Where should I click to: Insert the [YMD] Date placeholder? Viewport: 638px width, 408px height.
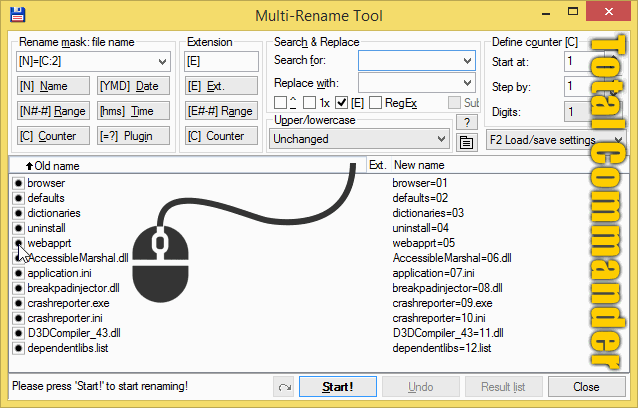point(133,86)
